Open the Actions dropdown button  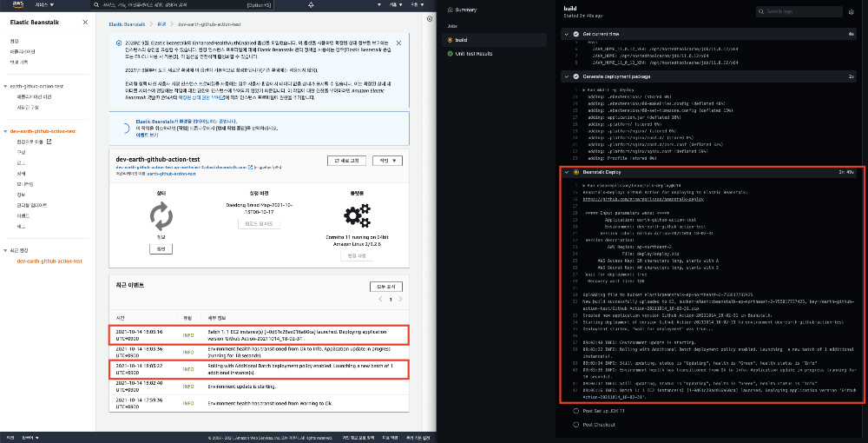(x=387, y=161)
